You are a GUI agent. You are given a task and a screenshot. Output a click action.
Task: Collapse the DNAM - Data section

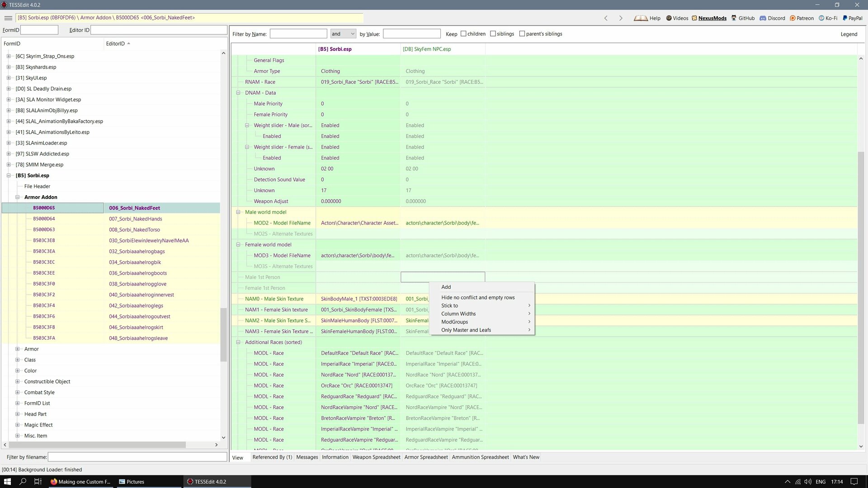point(238,93)
